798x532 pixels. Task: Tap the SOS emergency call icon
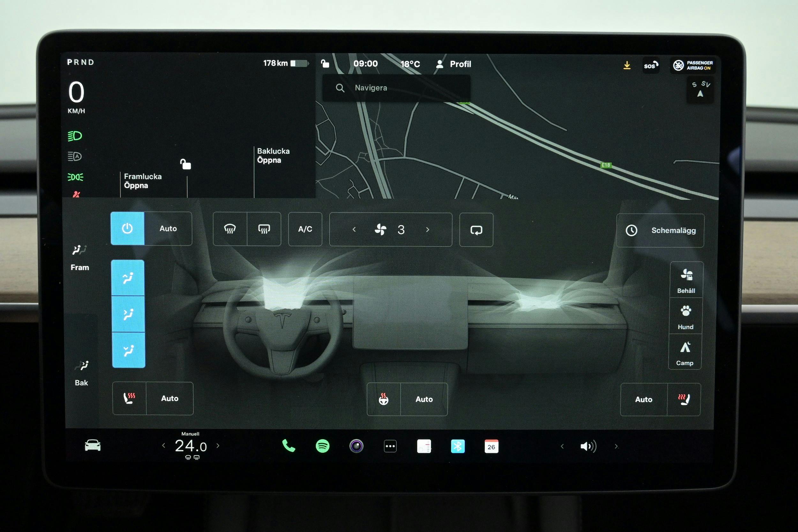[651, 65]
